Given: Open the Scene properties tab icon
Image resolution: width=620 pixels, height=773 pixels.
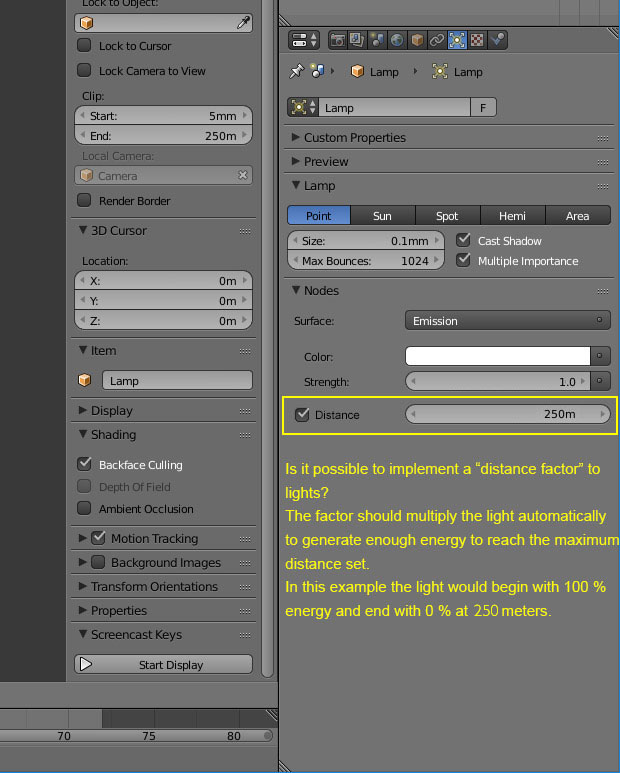Looking at the screenshot, I should click(x=377, y=40).
